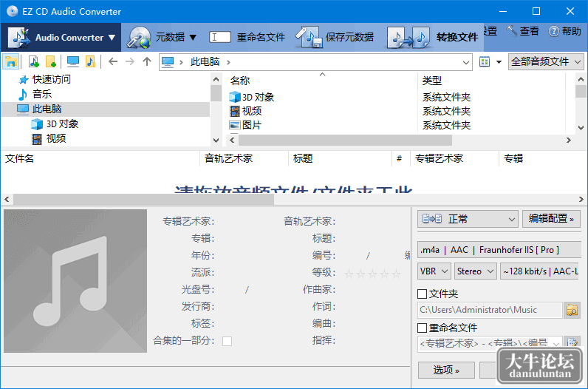Image resolution: width=588 pixels, height=389 pixels.
Task: Click the 专辑 column header
Action: click(x=543, y=158)
